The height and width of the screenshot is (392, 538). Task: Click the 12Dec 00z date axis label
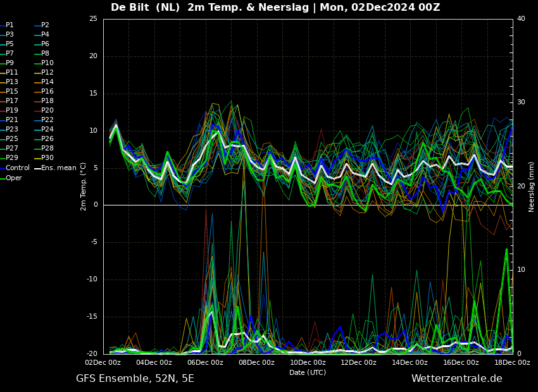pos(359,362)
